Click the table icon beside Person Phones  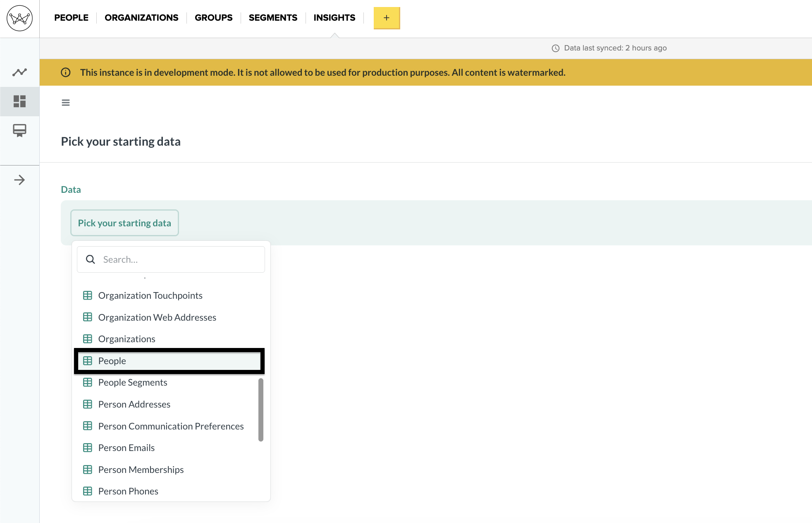click(x=88, y=491)
